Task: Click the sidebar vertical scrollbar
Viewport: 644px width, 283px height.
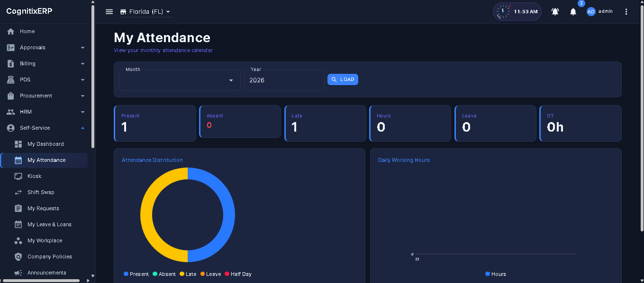Action: tap(93, 76)
